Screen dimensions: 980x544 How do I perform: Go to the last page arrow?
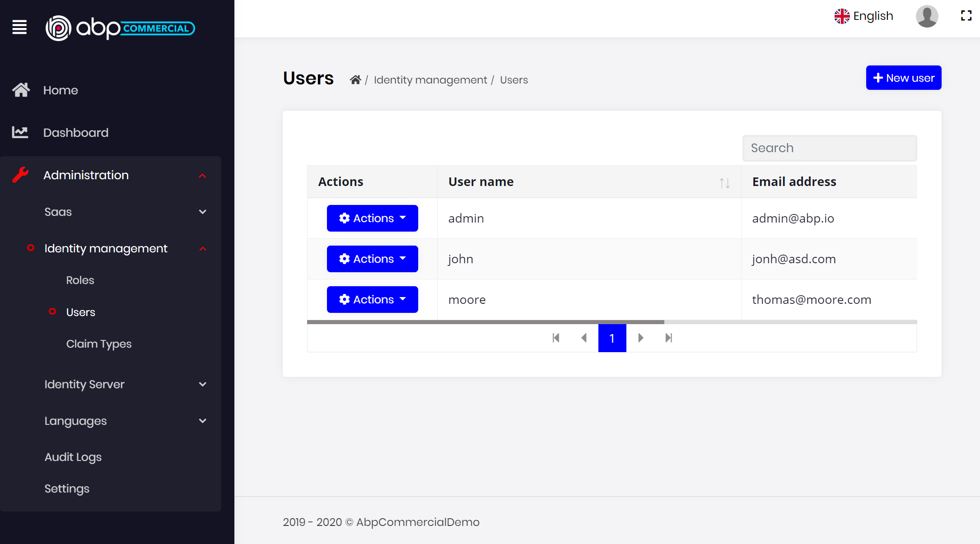[x=668, y=338]
